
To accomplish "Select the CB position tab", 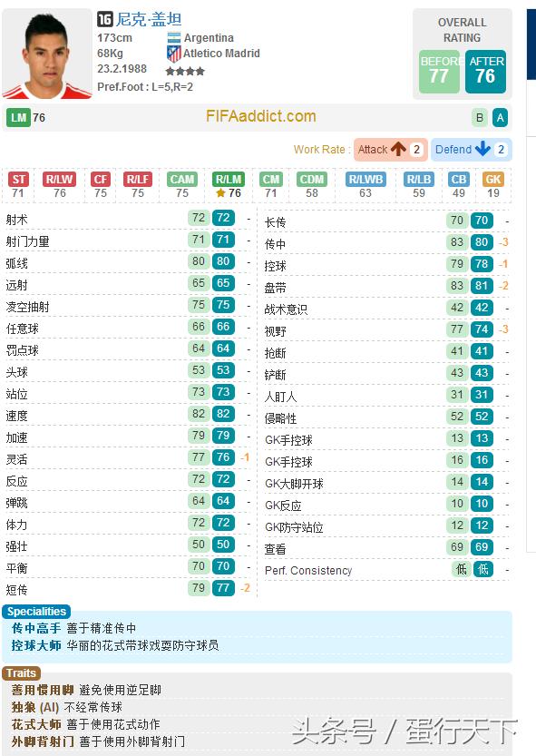I will point(458,180).
